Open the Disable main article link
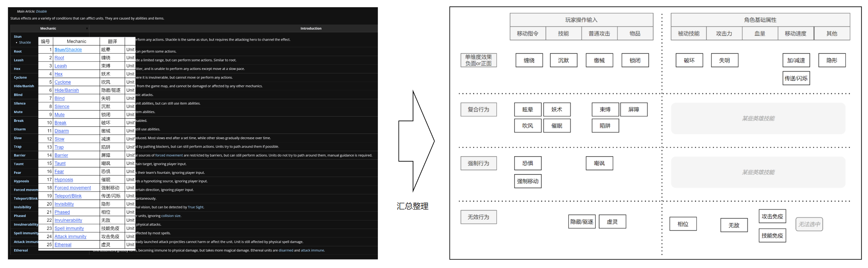The height and width of the screenshot is (268, 868). pos(42,11)
